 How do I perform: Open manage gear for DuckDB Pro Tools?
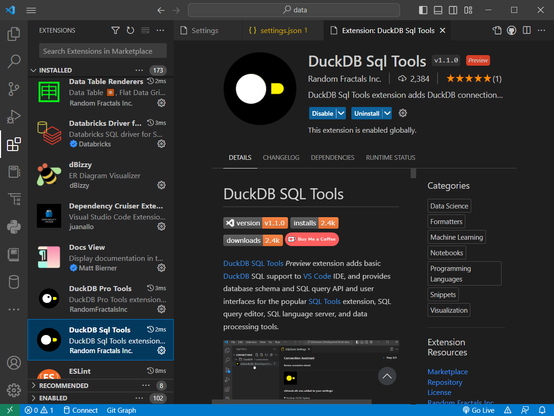coord(161,309)
